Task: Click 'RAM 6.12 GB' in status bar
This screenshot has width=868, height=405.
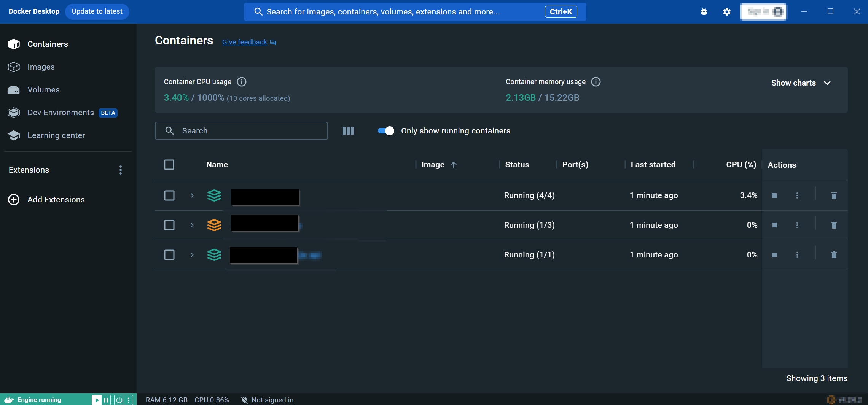Action: pos(167,400)
